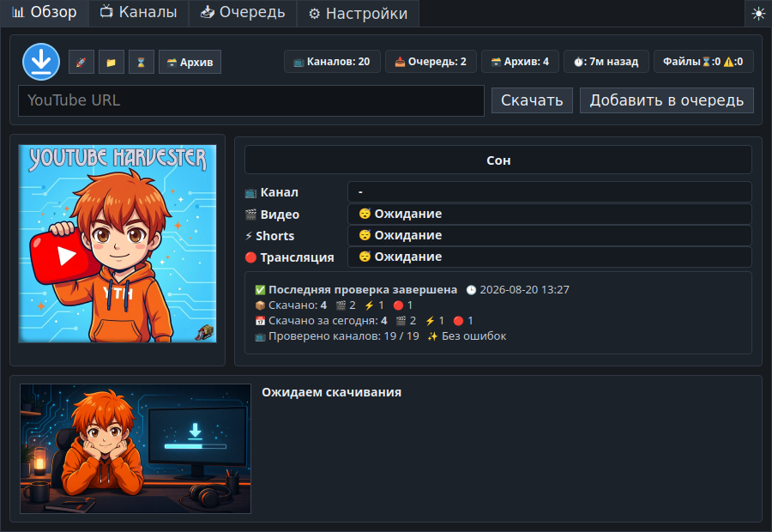Click the Скачано: 4 text
772x532 pixels.
click(298, 305)
